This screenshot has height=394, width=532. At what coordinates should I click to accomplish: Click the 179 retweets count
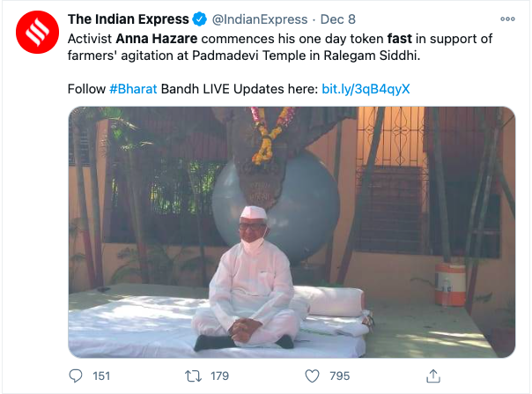pyautogui.click(x=220, y=375)
